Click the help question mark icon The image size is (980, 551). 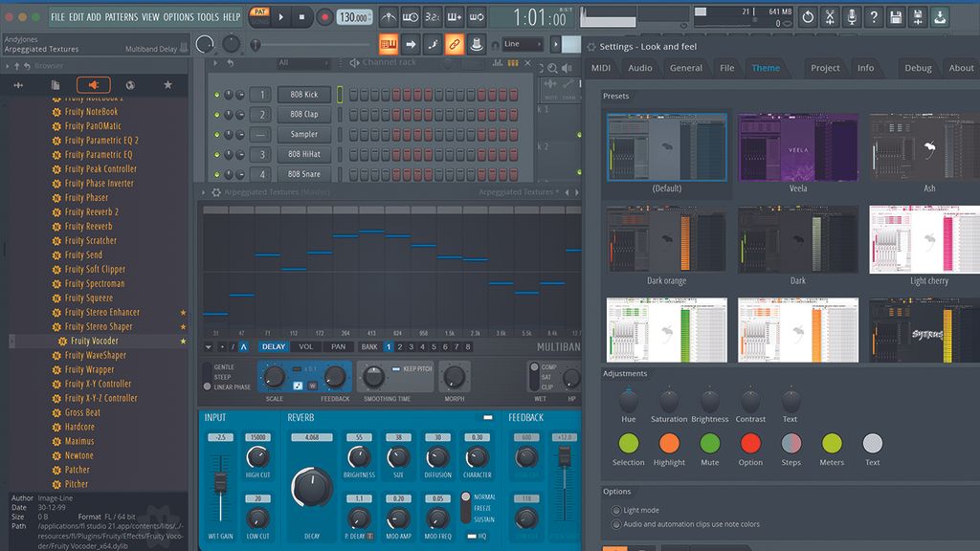[874, 16]
